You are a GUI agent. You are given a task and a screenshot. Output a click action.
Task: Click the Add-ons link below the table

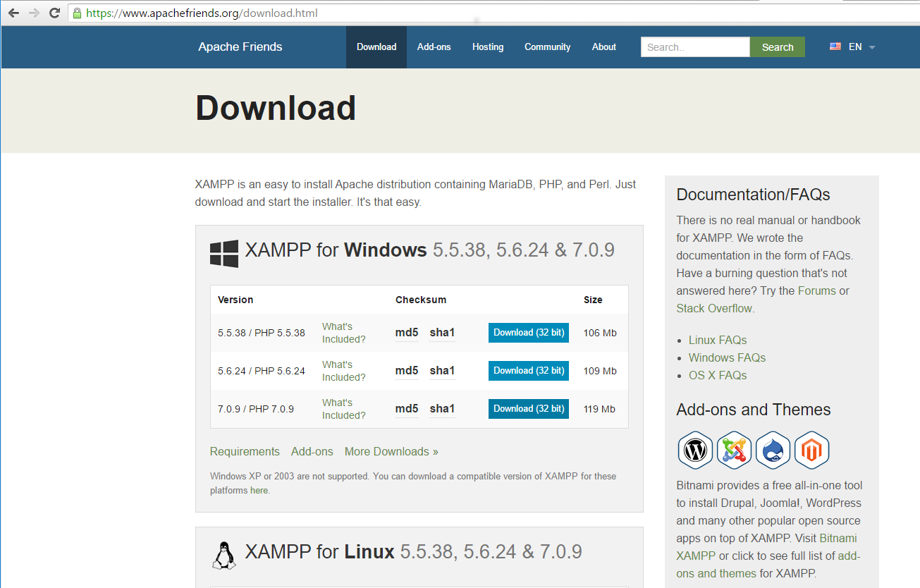pos(312,452)
